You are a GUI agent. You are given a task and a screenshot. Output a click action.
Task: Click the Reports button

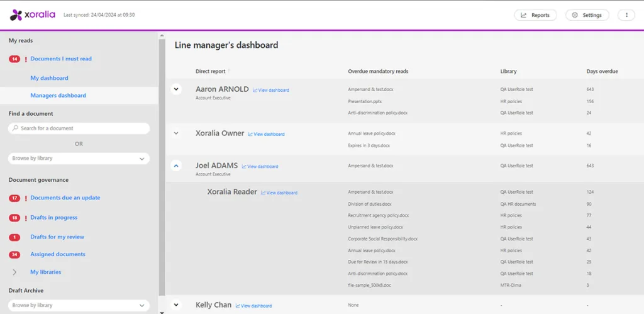(535, 15)
